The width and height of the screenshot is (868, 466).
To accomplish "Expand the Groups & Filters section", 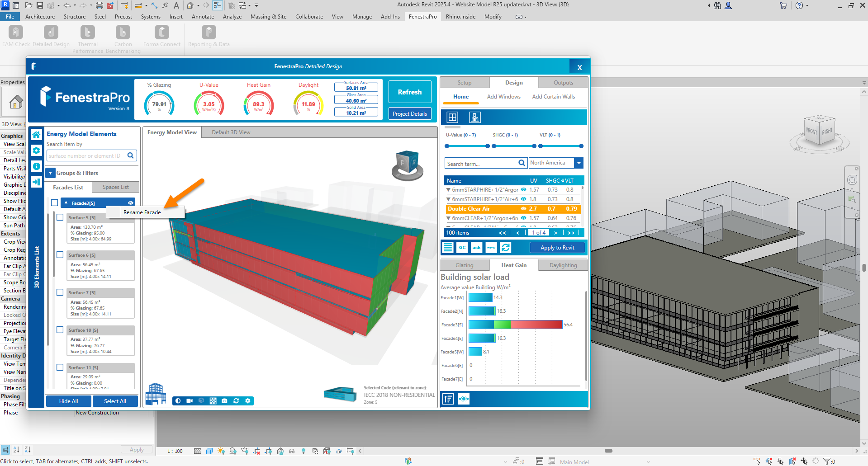I will pyautogui.click(x=51, y=173).
